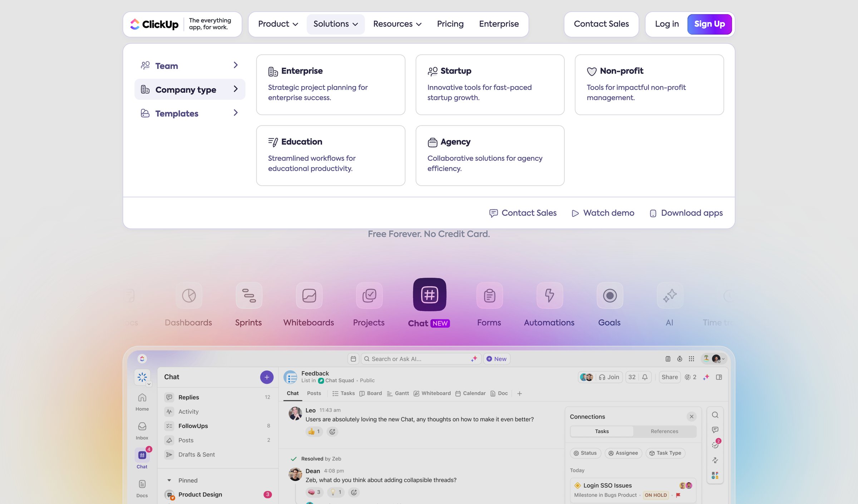
Task: Click the search icon in right rail
Action: [715, 415]
